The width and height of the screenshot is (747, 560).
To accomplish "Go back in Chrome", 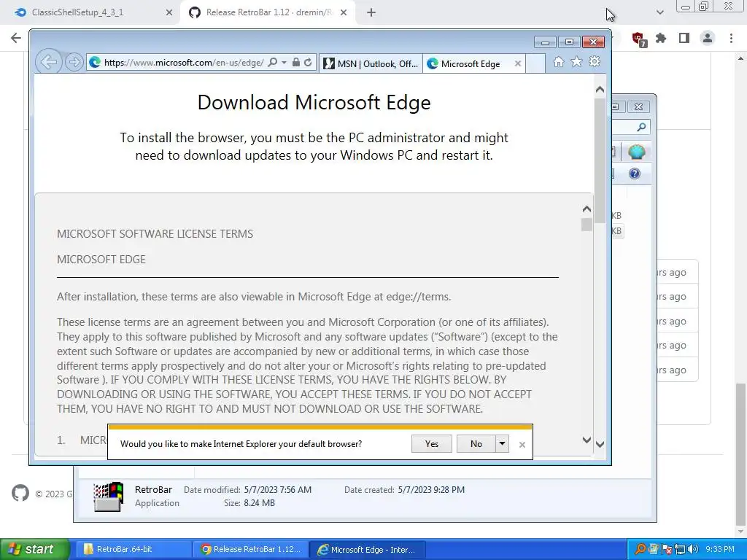I will pos(16,38).
